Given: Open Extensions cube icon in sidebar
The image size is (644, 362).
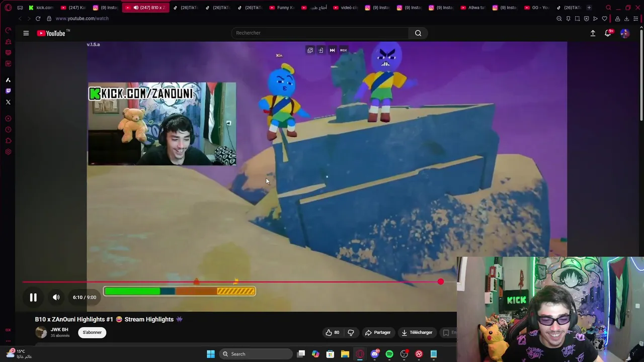Looking at the screenshot, I should 8,141.
